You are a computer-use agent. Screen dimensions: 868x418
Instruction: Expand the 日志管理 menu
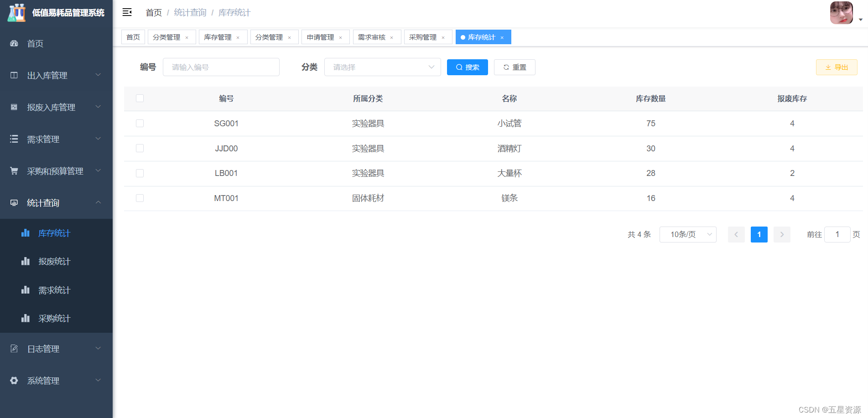point(98,348)
